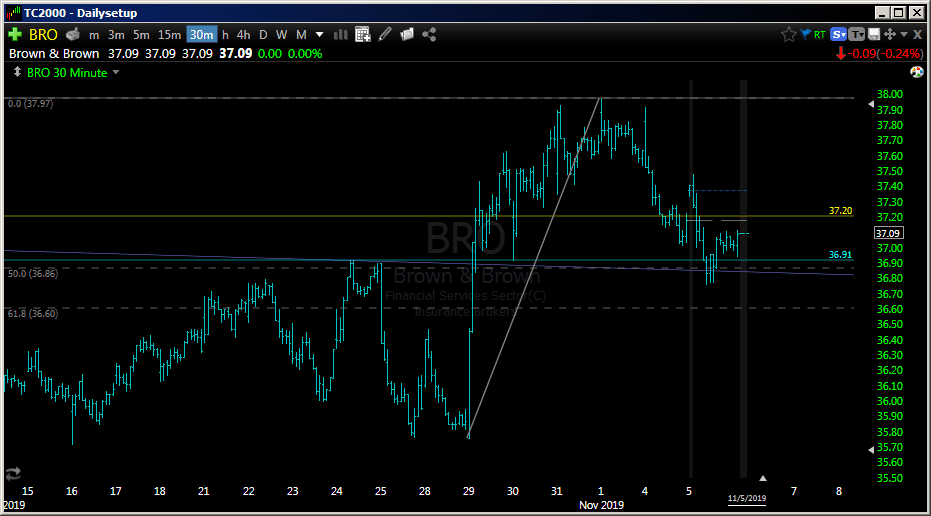
Task: Select the '50.0 (36.86)' Fibonacci label
Action: point(33,273)
